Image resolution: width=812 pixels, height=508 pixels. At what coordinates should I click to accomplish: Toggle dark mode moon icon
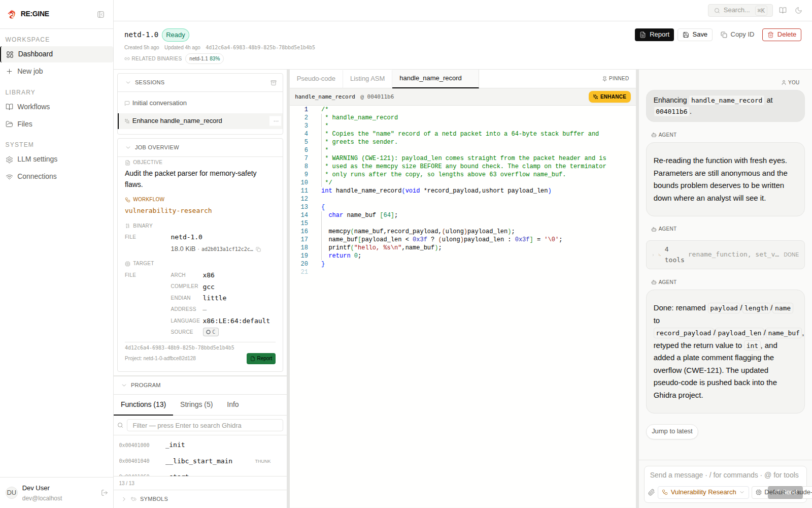(798, 10)
